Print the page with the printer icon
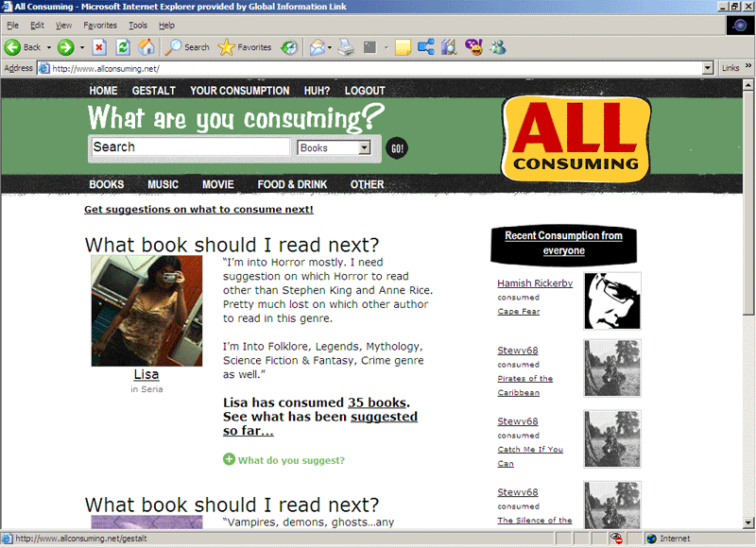The image size is (756, 548). (x=346, y=47)
